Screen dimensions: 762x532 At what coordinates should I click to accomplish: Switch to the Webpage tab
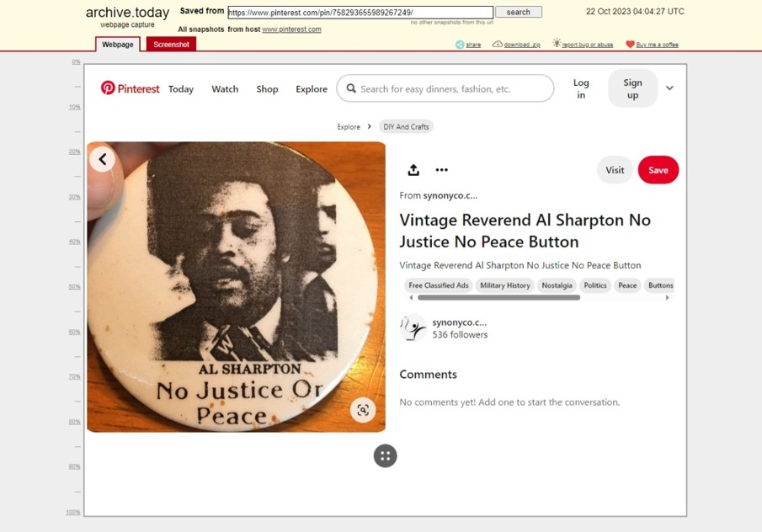tap(118, 45)
